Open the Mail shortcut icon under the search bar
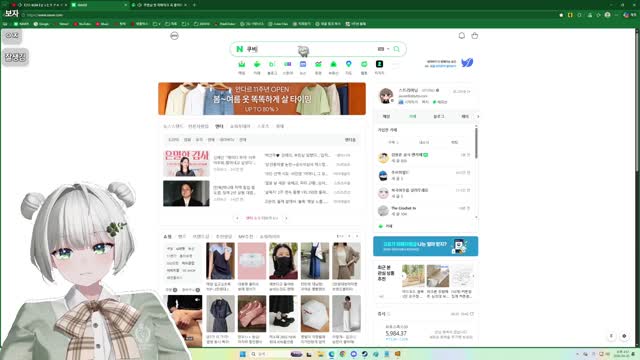Screen dimensions: 640x360 242,64
